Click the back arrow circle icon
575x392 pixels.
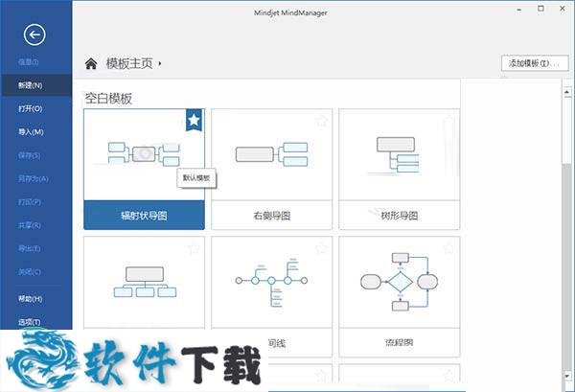coord(34,35)
